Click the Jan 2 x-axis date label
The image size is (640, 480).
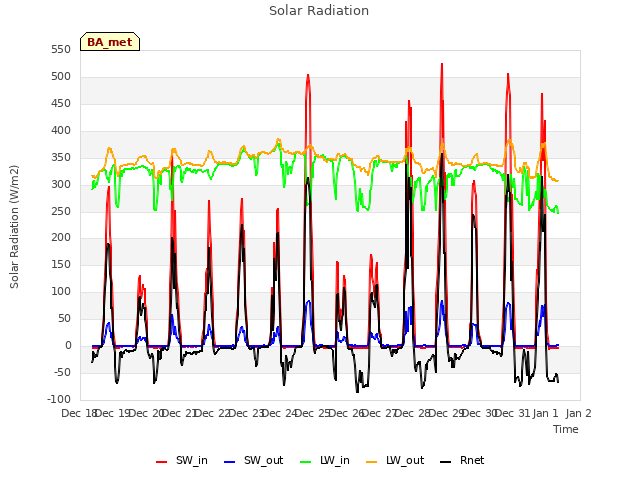pyautogui.click(x=578, y=413)
